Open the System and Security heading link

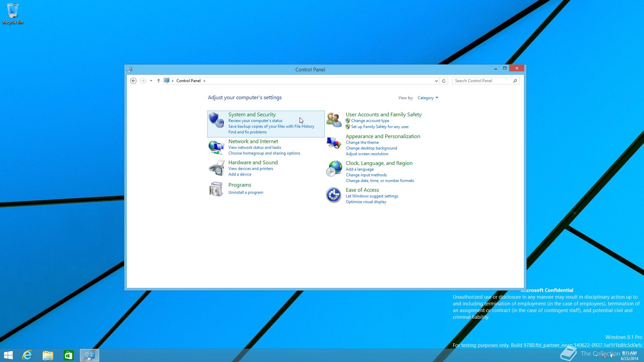pyautogui.click(x=252, y=115)
